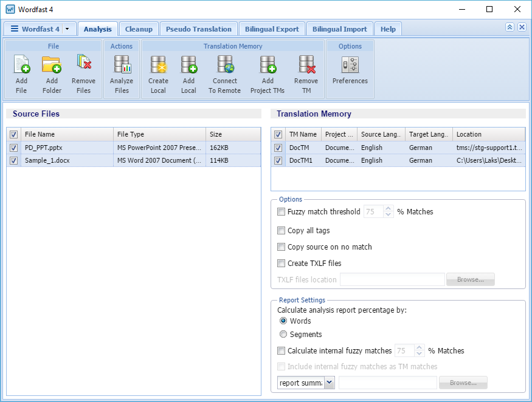Click the Remove Files icon
This screenshot has height=402, width=532.
coord(83,63)
